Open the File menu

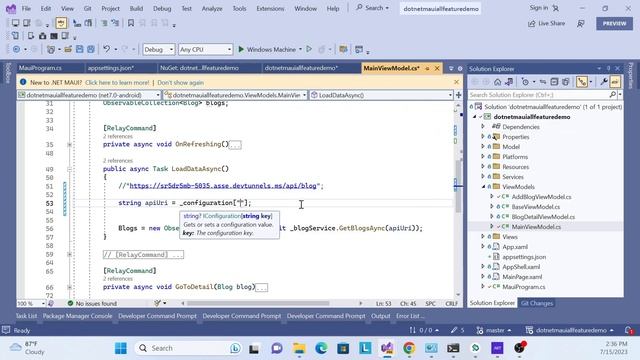pos(26,8)
